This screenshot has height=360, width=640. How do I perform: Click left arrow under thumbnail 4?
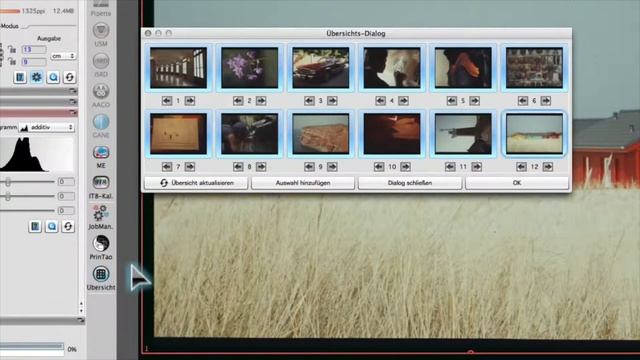[x=380, y=100]
